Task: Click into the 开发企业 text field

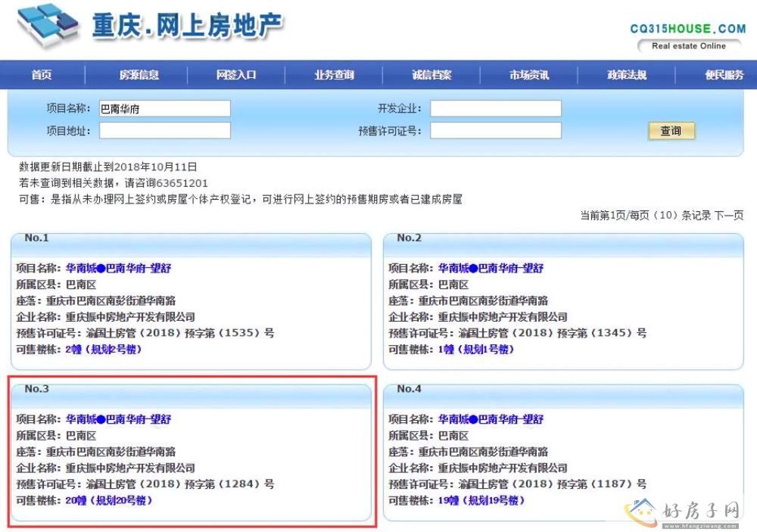Action: (496, 109)
